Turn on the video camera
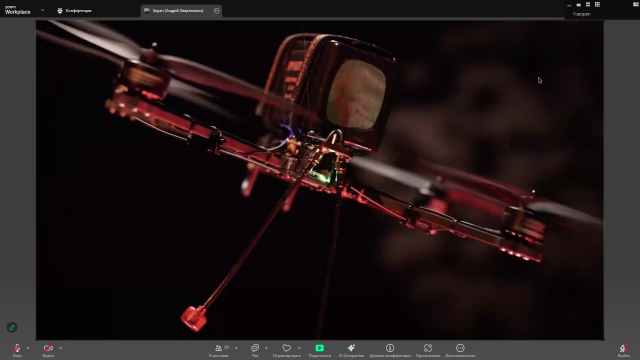Viewport: 640px width, 360px height. point(48,350)
